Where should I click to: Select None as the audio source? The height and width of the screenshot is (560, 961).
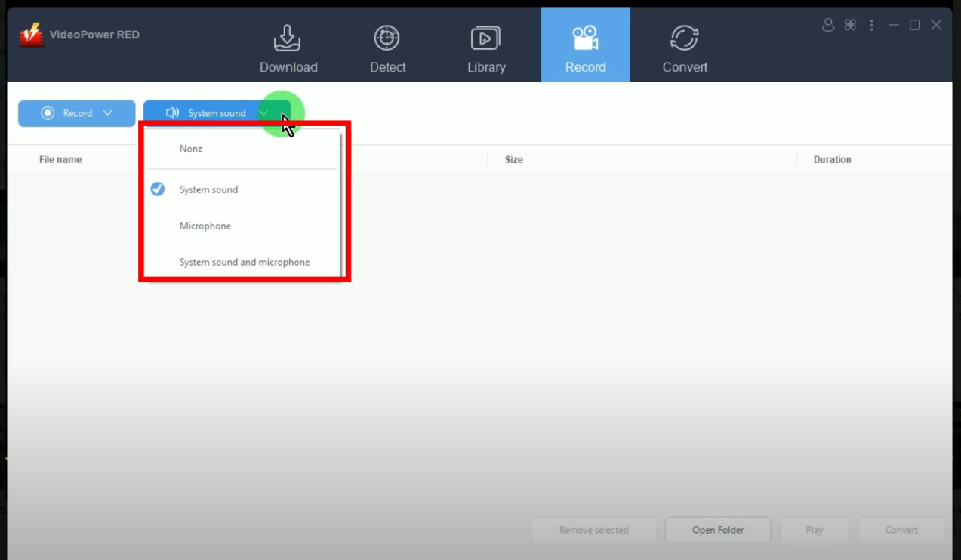point(191,149)
